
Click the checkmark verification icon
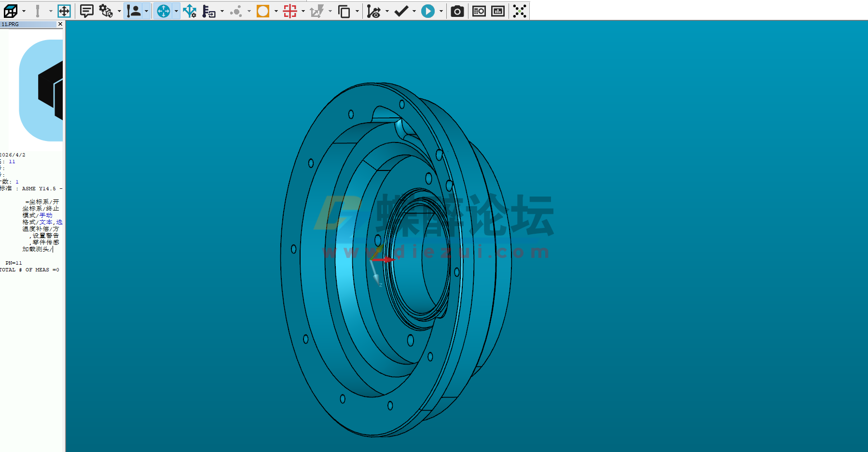[401, 11]
